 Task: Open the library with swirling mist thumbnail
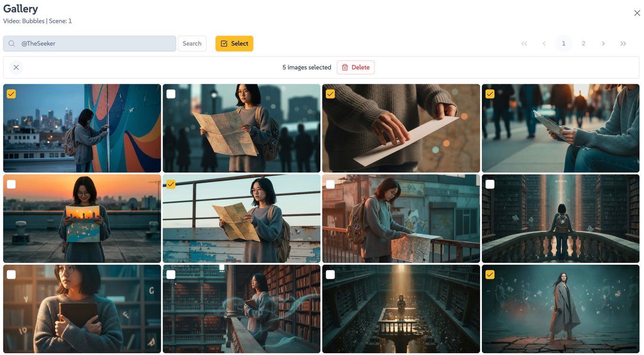click(241, 309)
